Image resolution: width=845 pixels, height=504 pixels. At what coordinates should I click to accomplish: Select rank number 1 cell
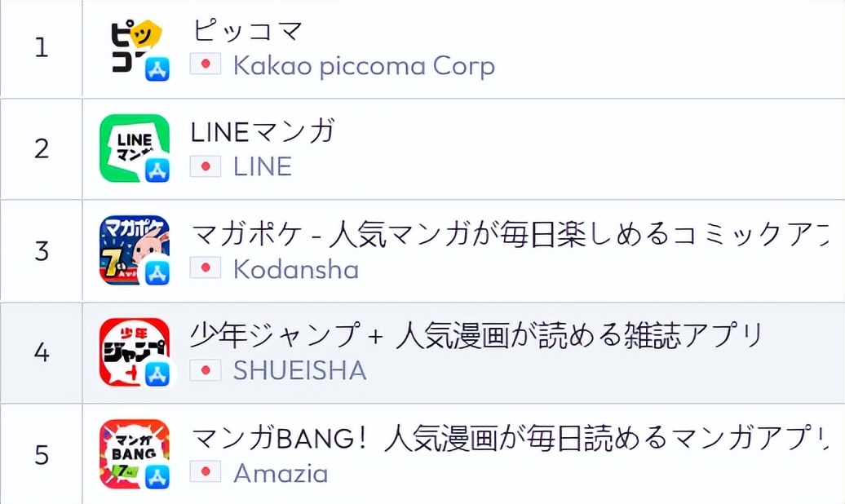pyautogui.click(x=41, y=48)
